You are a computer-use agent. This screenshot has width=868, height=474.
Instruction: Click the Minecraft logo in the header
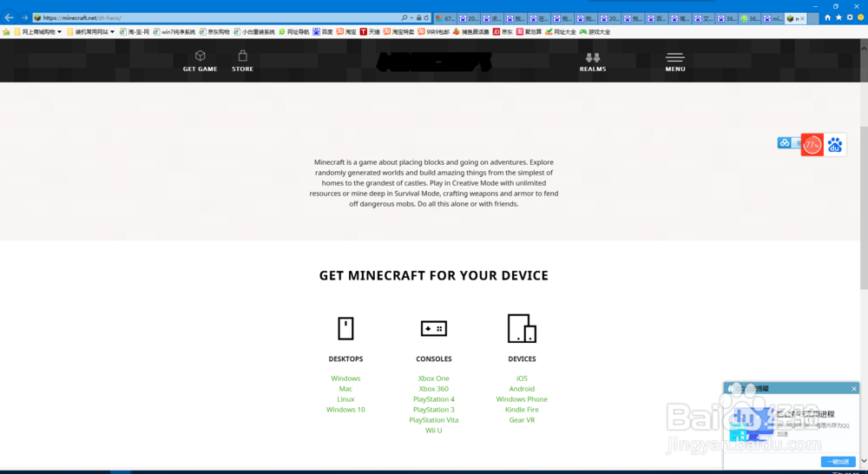pyautogui.click(x=433, y=62)
